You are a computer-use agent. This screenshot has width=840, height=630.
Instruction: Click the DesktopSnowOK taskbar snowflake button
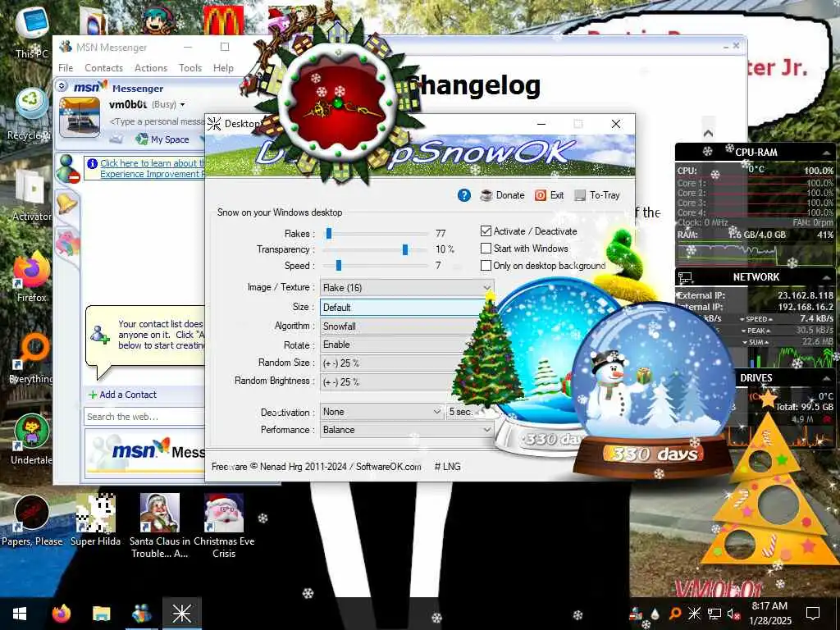[181, 614]
